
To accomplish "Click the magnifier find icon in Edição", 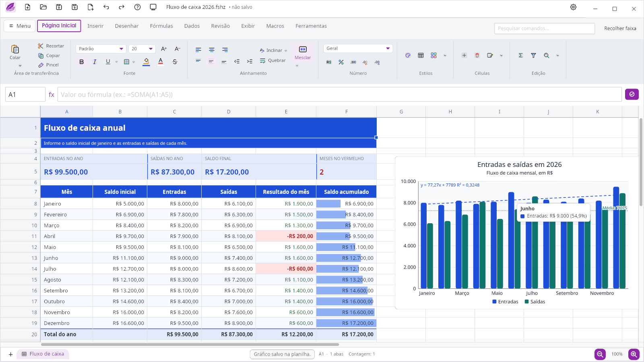I will click(546, 56).
